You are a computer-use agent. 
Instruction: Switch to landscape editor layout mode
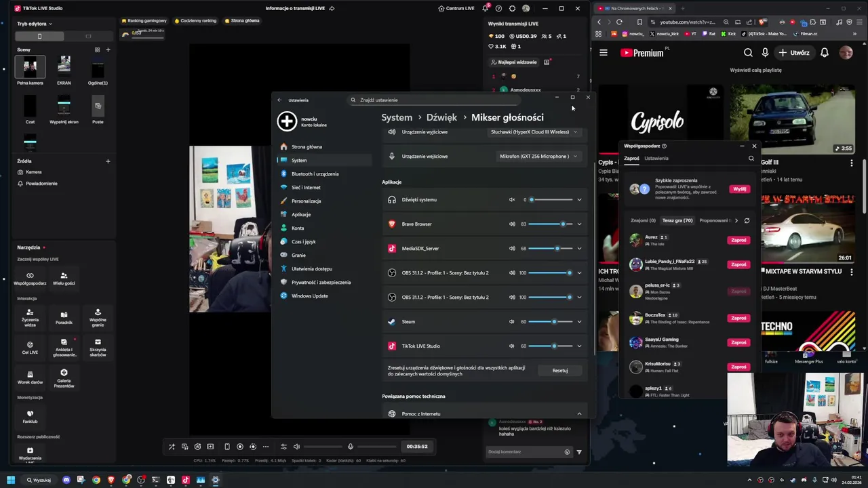(x=88, y=36)
